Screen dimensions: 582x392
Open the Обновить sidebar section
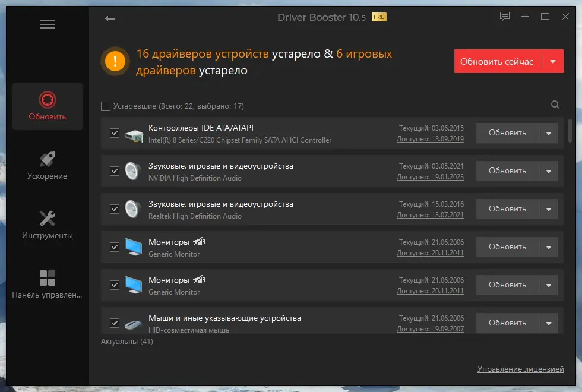pyautogui.click(x=48, y=106)
